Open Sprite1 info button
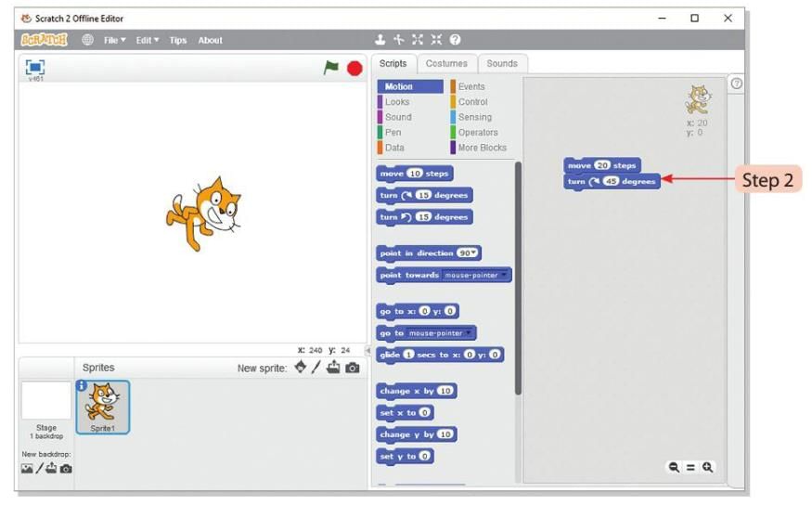 [x=82, y=385]
